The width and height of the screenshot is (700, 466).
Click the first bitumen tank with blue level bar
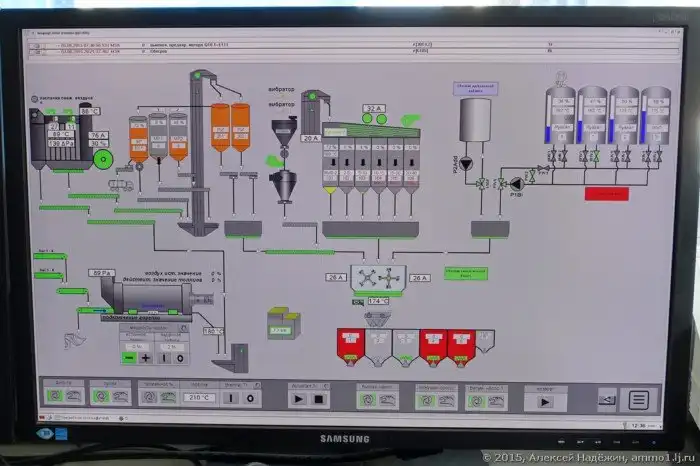point(560,117)
